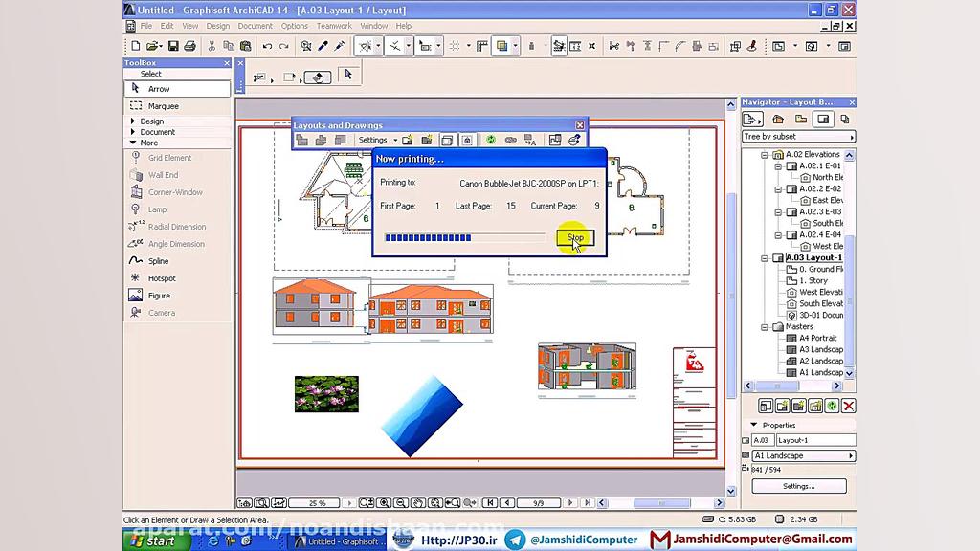This screenshot has height=551, width=980.
Task: Click the Redo arrow icon
Action: point(284,46)
